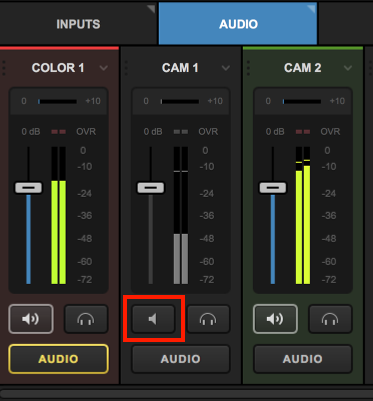Click the AUDIO button under CAM 2

pyautogui.click(x=303, y=359)
